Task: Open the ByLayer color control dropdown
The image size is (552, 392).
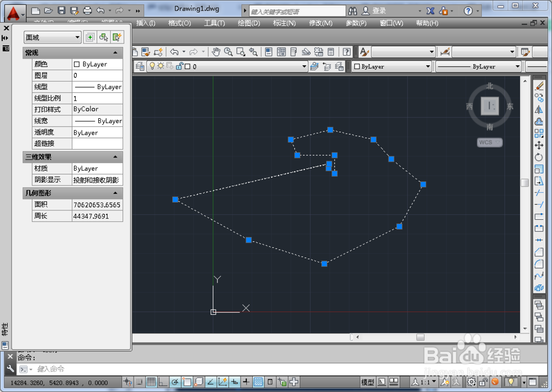Action: click(428, 66)
